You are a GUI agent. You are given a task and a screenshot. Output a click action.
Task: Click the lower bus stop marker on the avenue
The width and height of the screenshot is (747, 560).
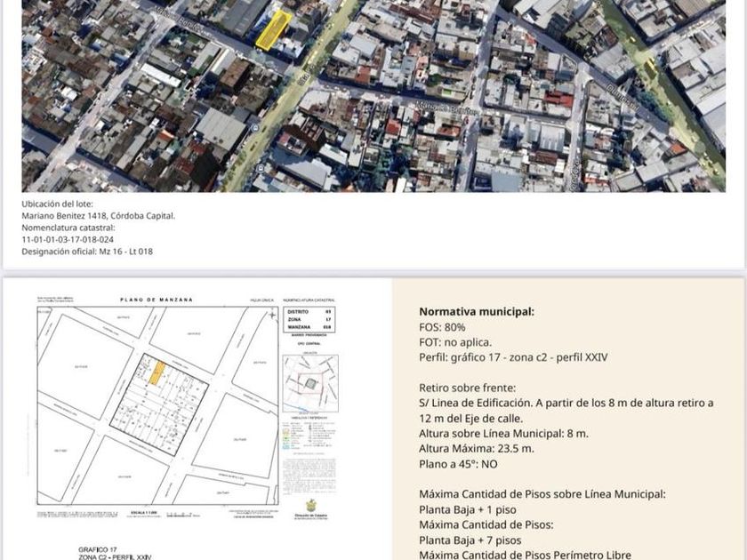[x=260, y=169]
